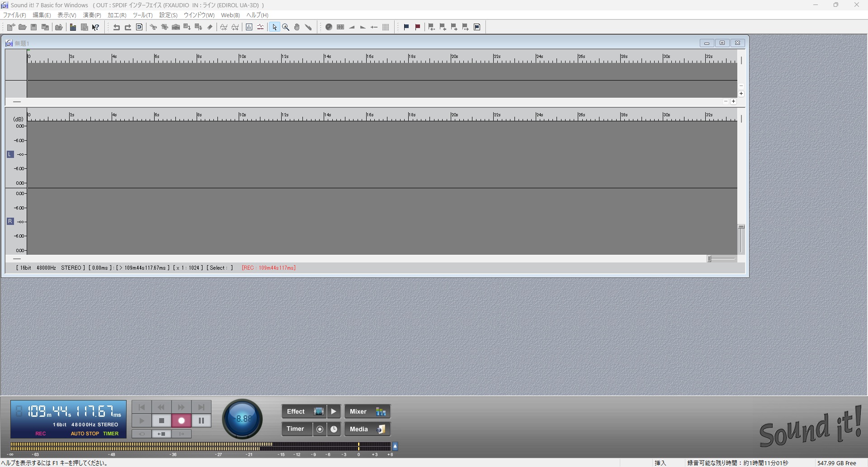The width and height of the screenshot is (868, 467).
Task: Play the effect preview arrow
Action: point(334,411)
